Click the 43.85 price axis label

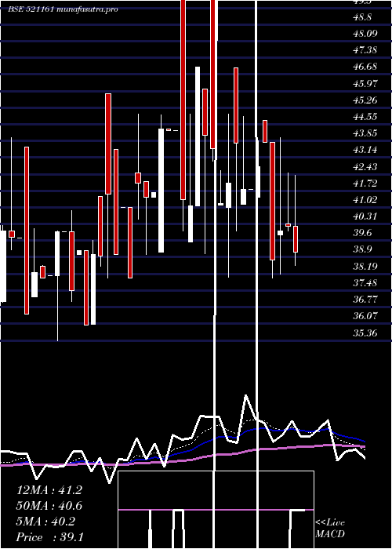[365, 133]
